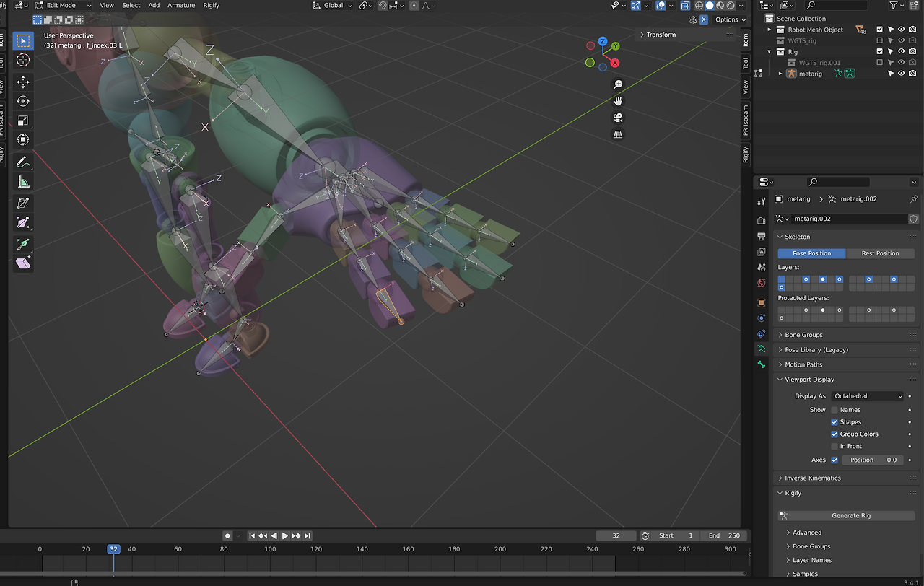
Task: Switch skeleton to Rest Position
Action: [x=880, y=253]
